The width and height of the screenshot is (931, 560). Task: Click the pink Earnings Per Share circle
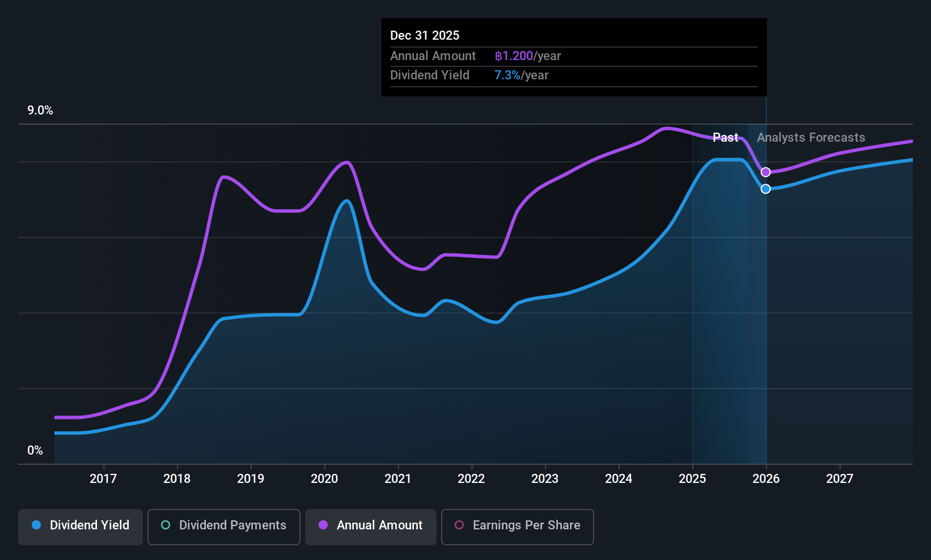click(x=459, y=525)
